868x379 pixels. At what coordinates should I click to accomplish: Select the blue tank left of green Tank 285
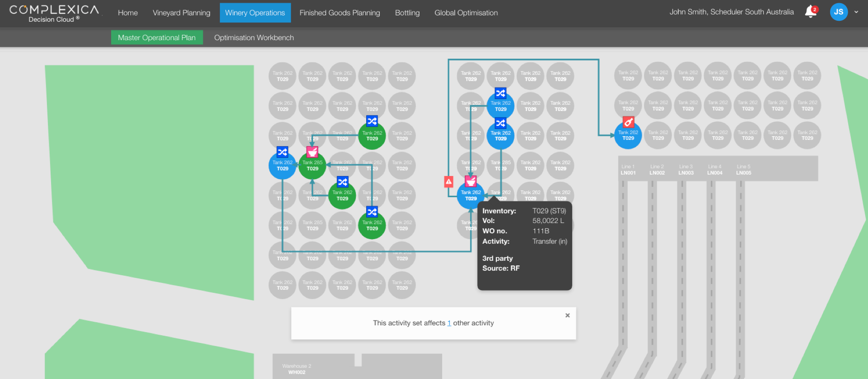282,166
